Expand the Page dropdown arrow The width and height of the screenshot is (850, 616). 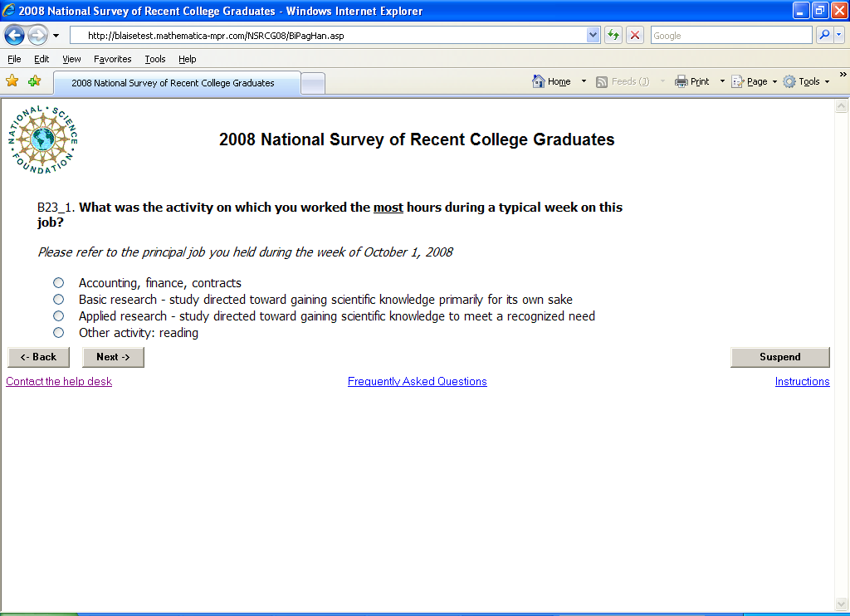coord(774,82)
